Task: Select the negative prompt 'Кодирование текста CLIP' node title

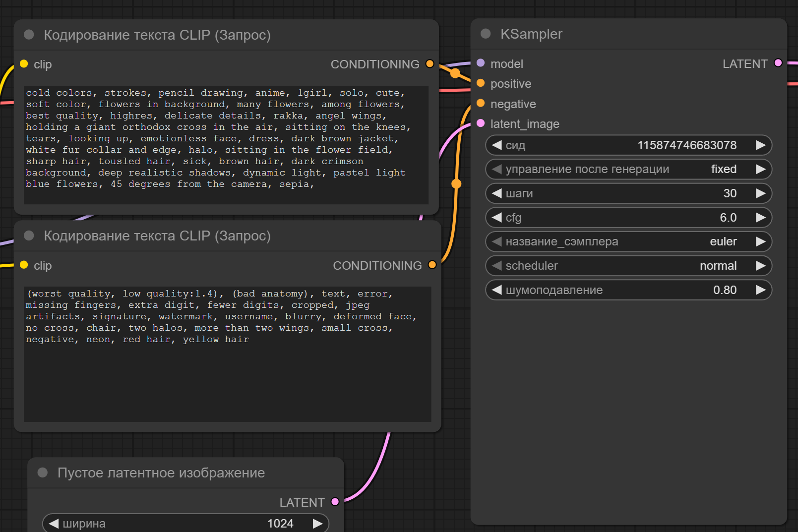Action: tap(157, 236)
